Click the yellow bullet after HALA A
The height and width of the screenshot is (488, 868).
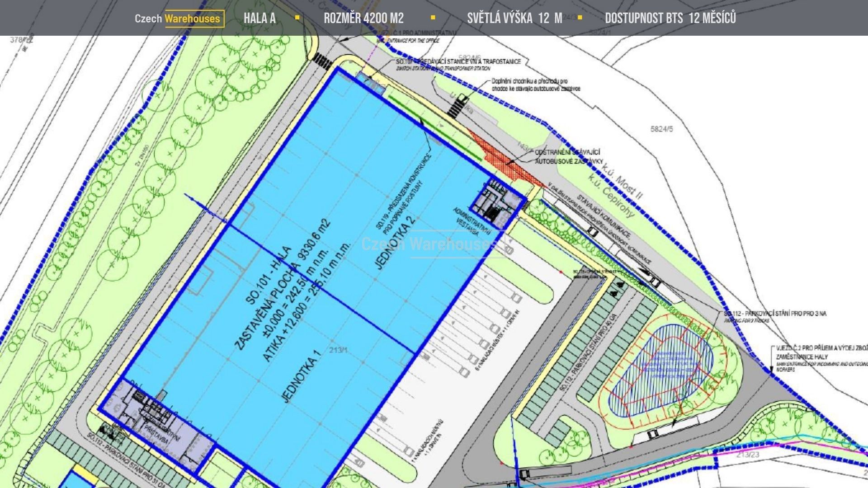pos(297,18)
